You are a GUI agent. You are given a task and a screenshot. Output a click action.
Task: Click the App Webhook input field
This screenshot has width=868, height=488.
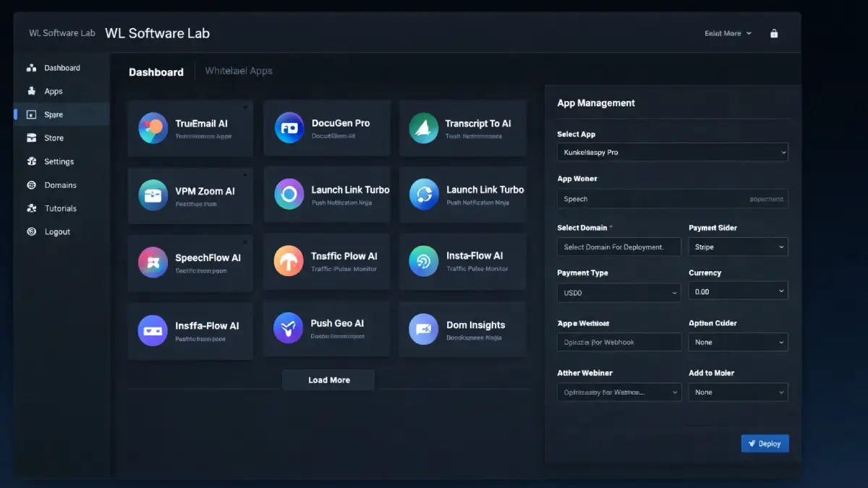619,342
